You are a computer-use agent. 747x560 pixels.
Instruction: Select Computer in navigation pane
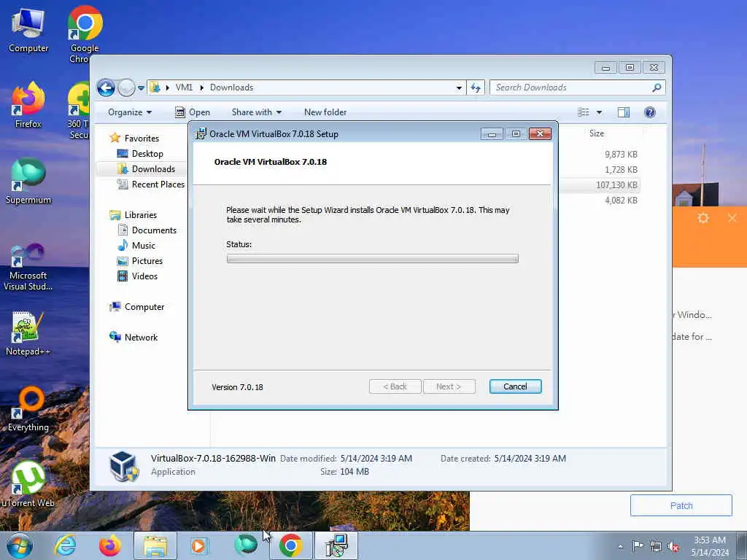pyautogui.click(x=144, y=307)
